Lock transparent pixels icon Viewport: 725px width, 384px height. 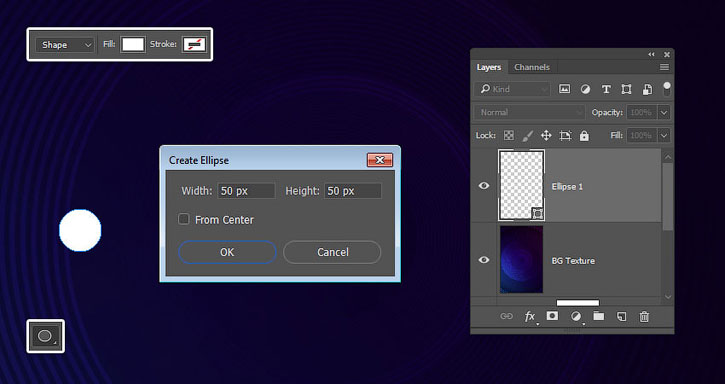point(509,136)
